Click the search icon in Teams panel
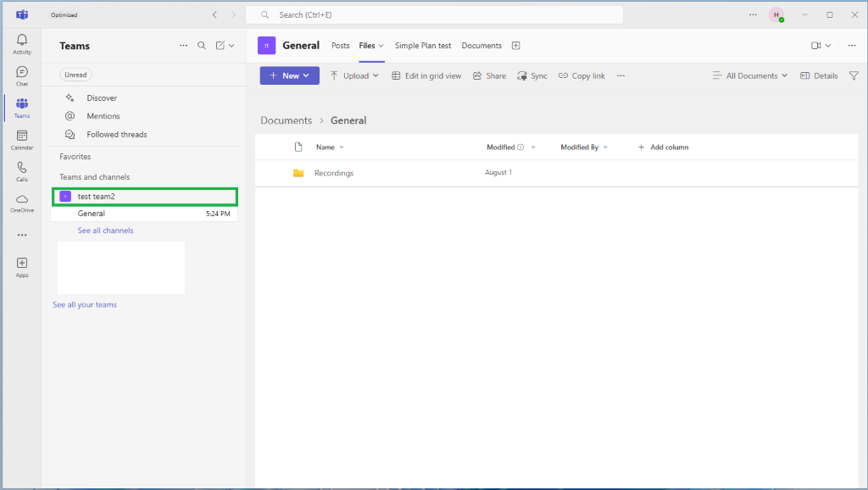This screenshot has width=868, height=490. pyautogui.click(x=202, y=46)
